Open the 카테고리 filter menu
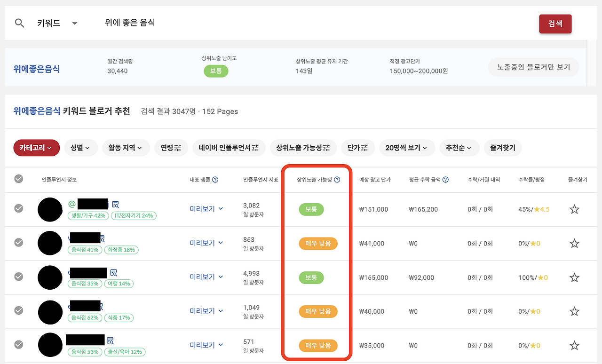The height and width of the screenshot is (364, 602). click(36, 147)
